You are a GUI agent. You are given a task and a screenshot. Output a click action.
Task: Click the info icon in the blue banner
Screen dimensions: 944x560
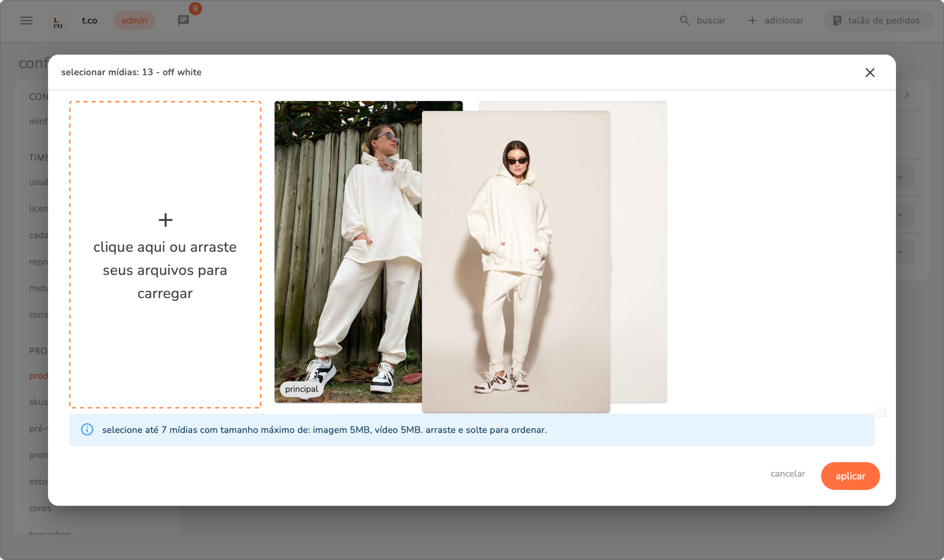tap(87, 430)
